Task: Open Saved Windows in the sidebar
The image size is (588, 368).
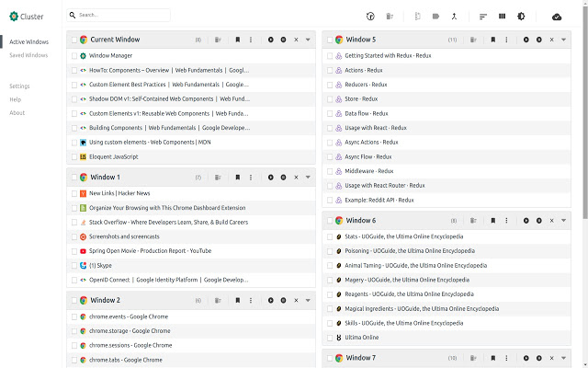Action: [x=28, y=55]
